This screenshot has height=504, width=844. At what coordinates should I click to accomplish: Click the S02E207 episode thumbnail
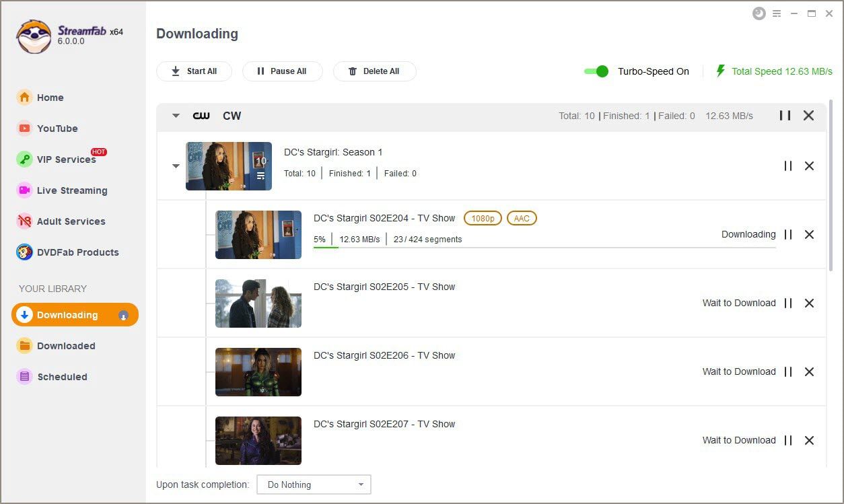tap(258, 441)
